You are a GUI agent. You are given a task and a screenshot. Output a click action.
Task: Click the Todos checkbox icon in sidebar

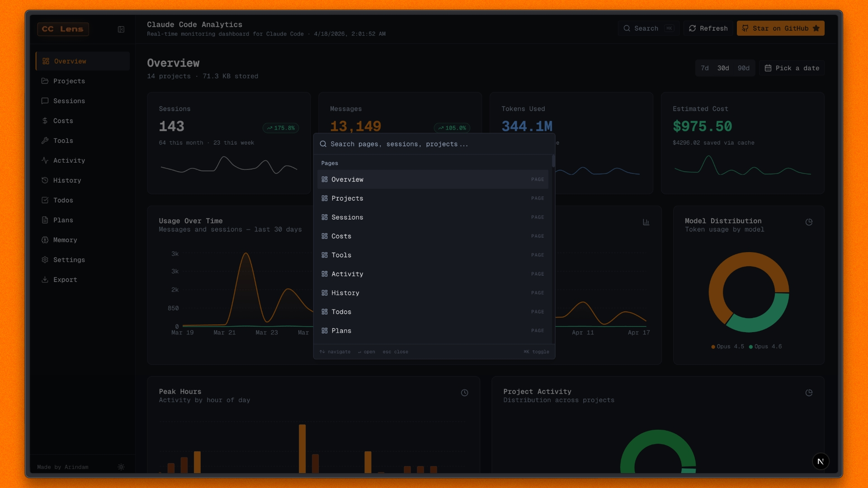45,200
